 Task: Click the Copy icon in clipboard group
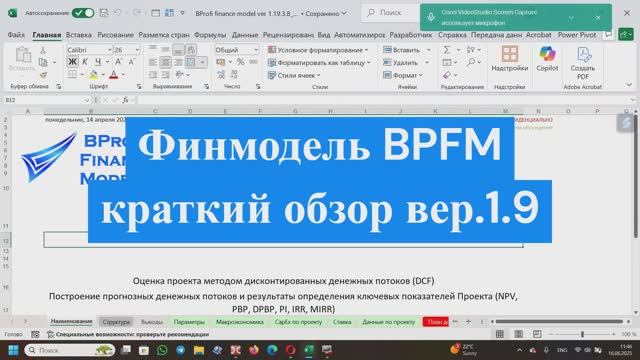43,62
